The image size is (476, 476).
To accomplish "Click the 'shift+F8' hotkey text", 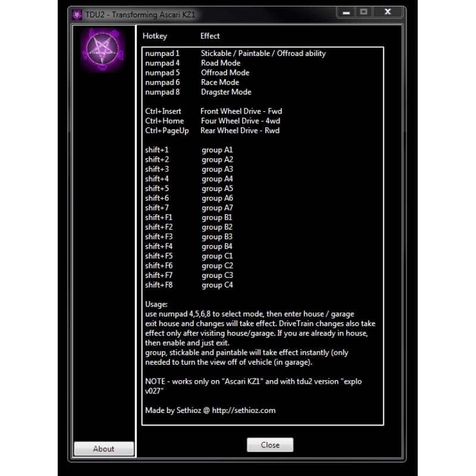I will [x=158, y=285].
